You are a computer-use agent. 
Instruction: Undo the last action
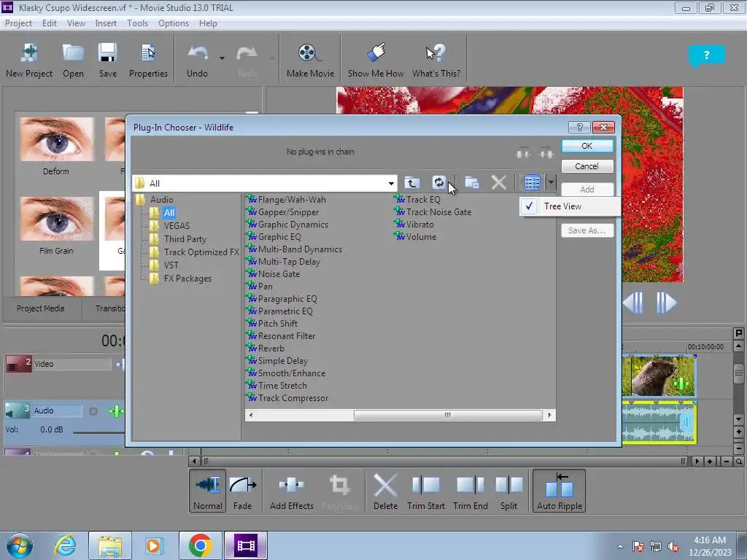pos(197,61)
